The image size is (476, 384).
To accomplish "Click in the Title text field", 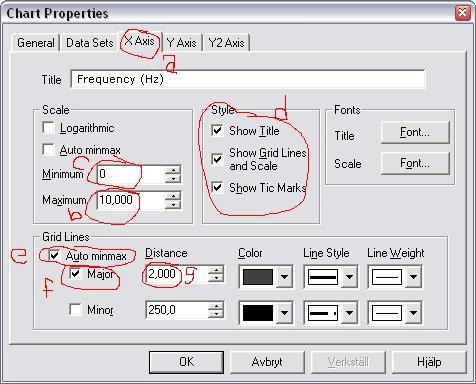I will click(x=248, y=79).
